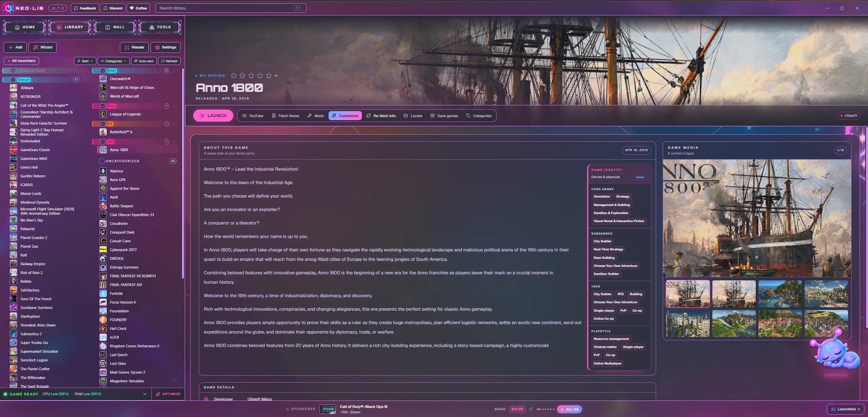Click the Save games button
Viewport: 868px width, 417px height.
[444, 116]
